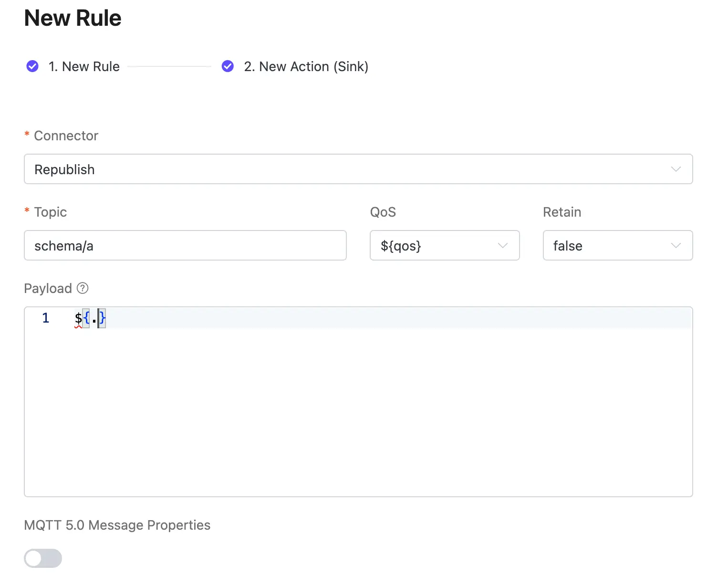Viewport: 728px width, 586px height.
Task: Click line number 1 in the editor
Action: pyautogui.click(x=45, y=318)
